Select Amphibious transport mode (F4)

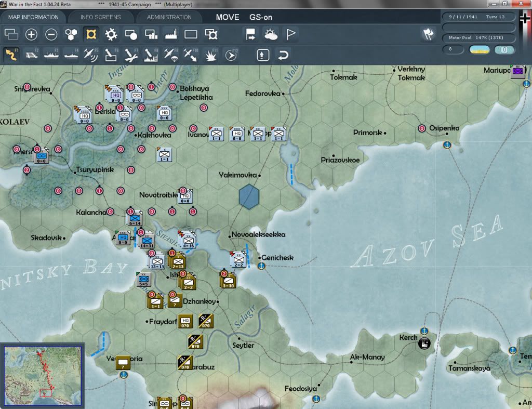click(71, 55)
